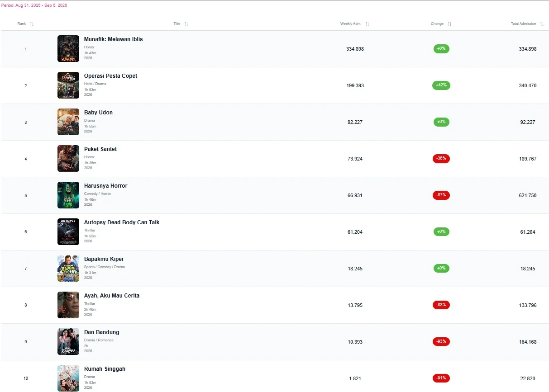Sort by Total Admission arrows icon
549x392 pixels.
(x=542, y=24)
